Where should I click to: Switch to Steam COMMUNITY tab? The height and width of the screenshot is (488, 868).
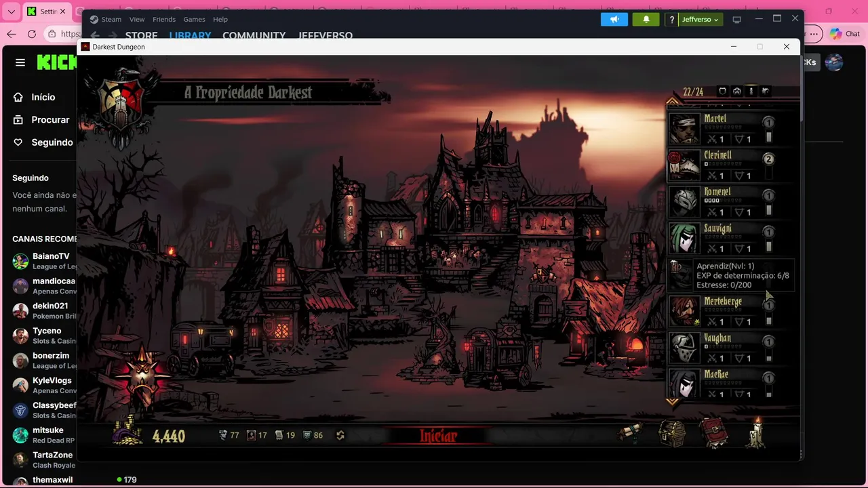click(254, 35)
